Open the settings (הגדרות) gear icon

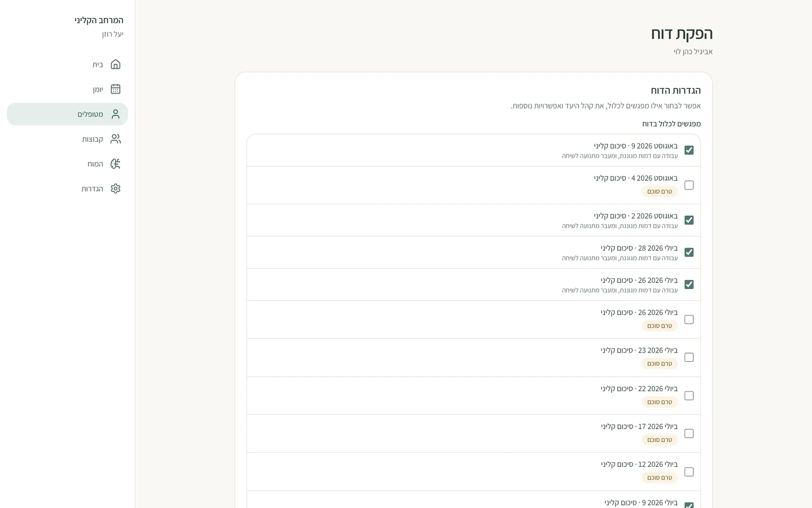[116, 188]
